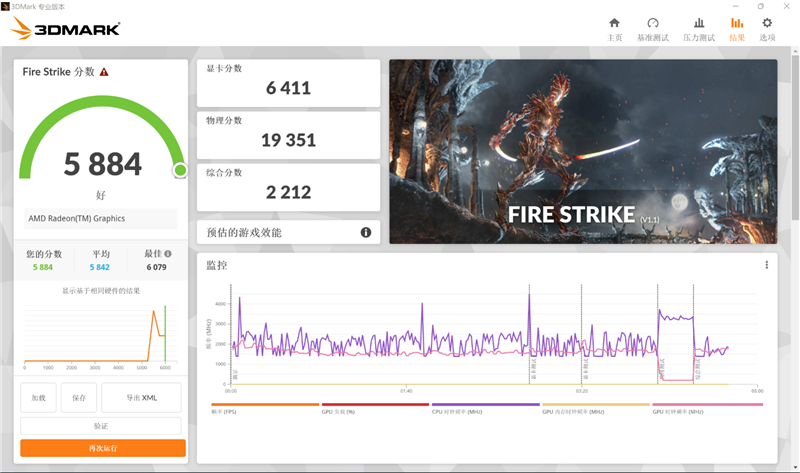This screenshot has height=473, width=800.
Task: Toggle the CPU 时钟频率 (MHz) legend series
Action: coord(485,408)
